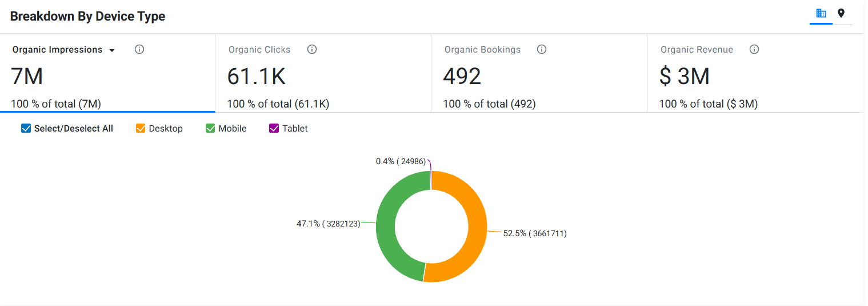Select the Organic Bookings metric tab
The height and width of the screenshot is (306, 868).
539,73
